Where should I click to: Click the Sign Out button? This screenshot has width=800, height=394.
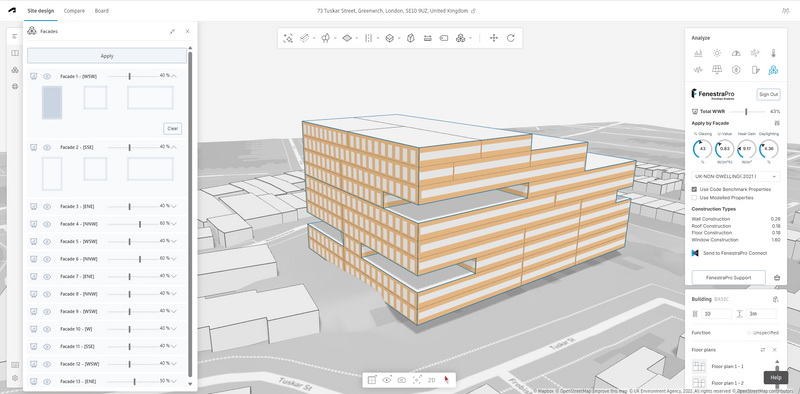[x=768, y=94]
